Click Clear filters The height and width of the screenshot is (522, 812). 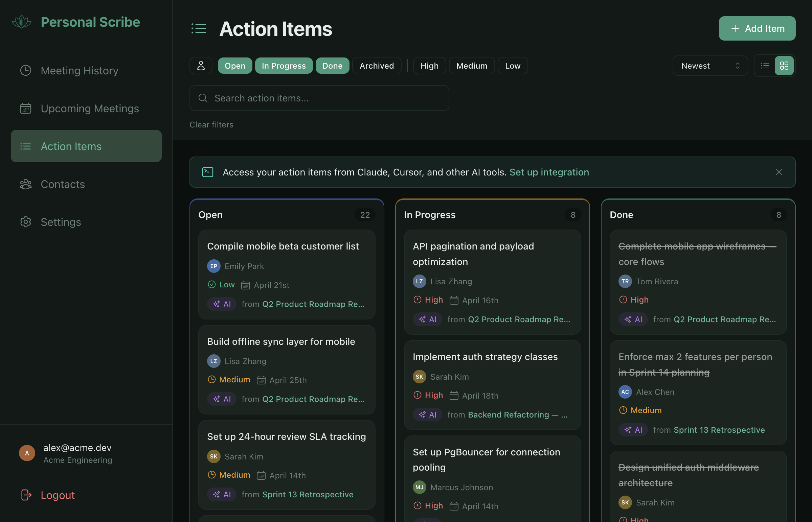tap(211, 125)
